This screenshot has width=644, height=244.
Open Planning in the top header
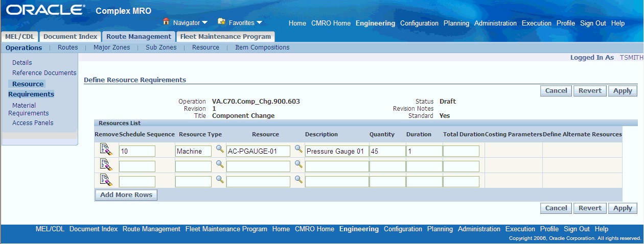(x=456, y=23)
